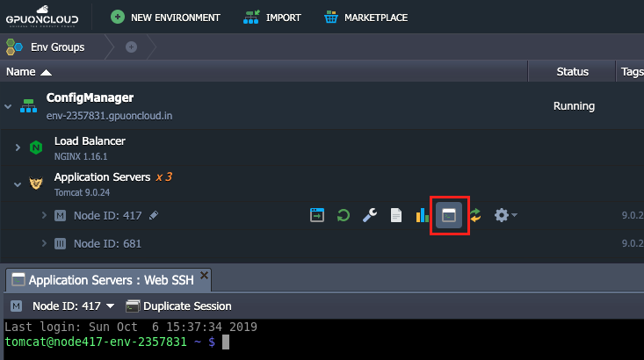
Task: Expand the Load Balancer layer
Action: click(17, 148)
